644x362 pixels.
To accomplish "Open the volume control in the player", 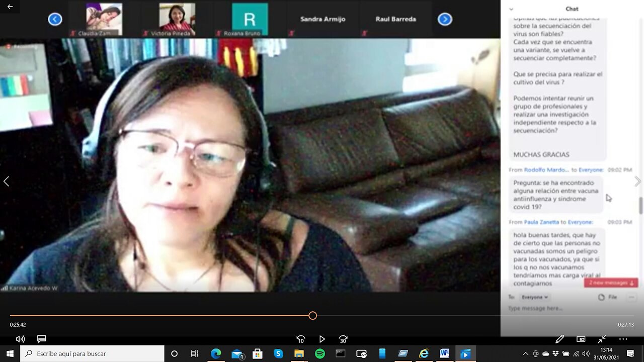I will 20,339.
